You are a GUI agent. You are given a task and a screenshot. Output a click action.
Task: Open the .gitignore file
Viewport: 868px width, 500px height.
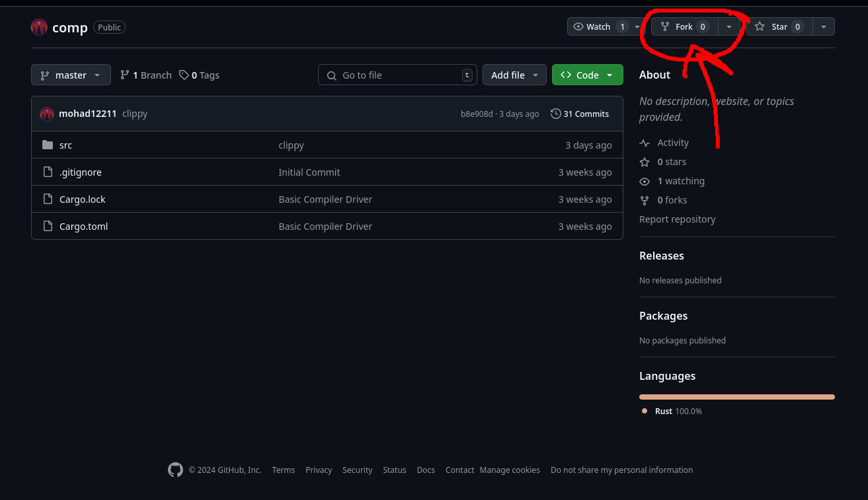[80, 172]
